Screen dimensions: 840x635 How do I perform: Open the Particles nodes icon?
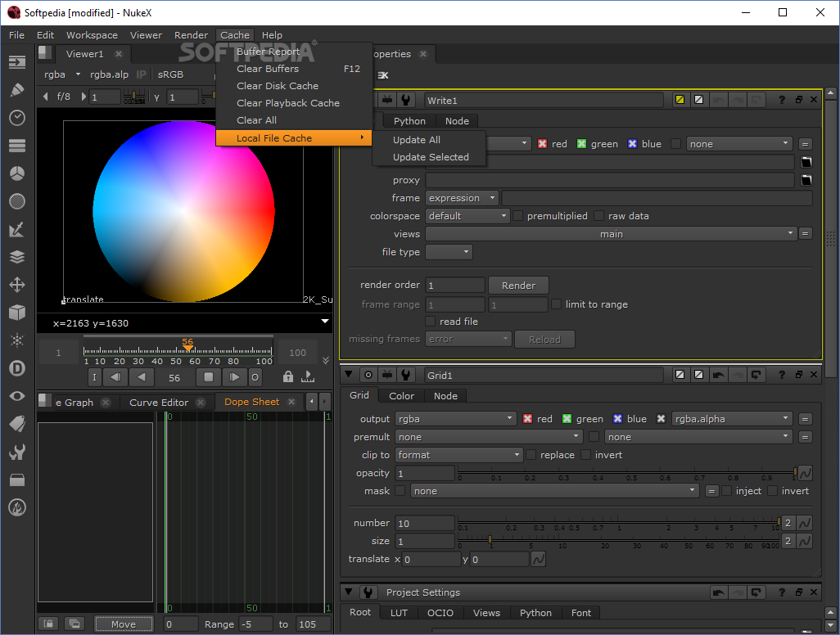[17, 340]
